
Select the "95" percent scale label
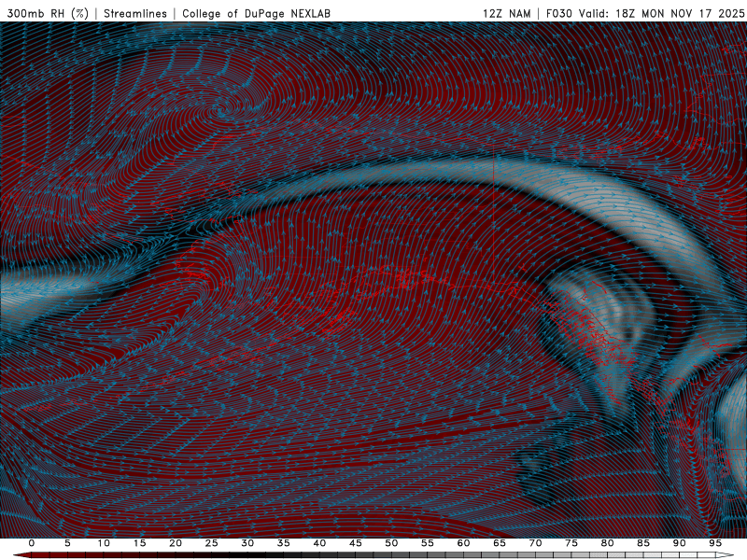[x=715, y=543]
